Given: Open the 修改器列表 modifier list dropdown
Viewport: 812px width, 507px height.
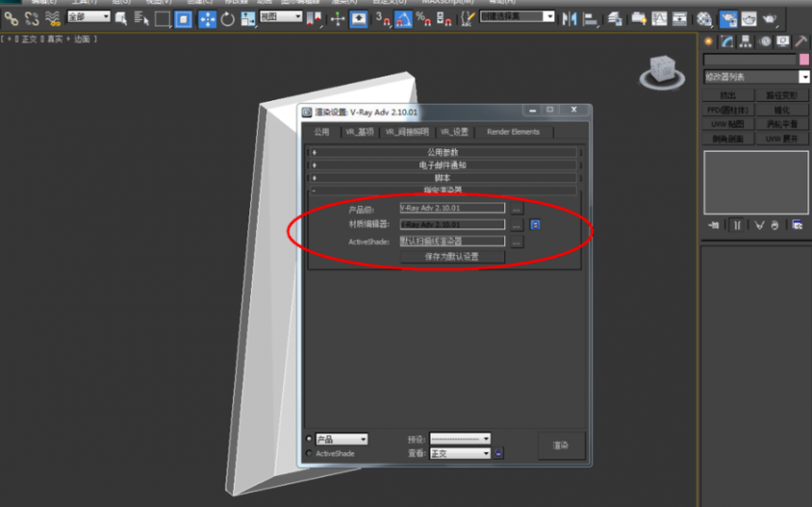Looking at the screenshot, I should pyautogui.click(x=756, y=76).
